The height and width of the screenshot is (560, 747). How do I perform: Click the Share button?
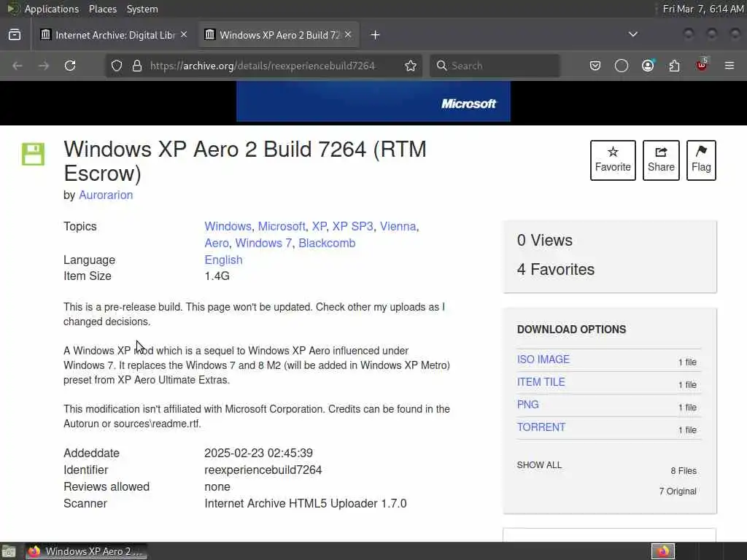pyautogui.click(x=661, y=160)
